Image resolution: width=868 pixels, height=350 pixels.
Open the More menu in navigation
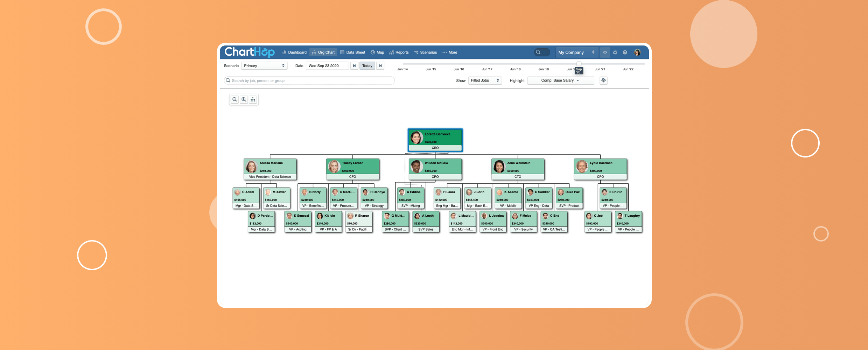(450, 52)
